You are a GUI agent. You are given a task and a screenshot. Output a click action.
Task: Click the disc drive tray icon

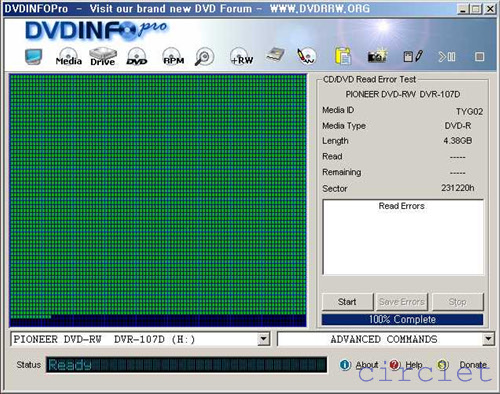pos(275,55)
